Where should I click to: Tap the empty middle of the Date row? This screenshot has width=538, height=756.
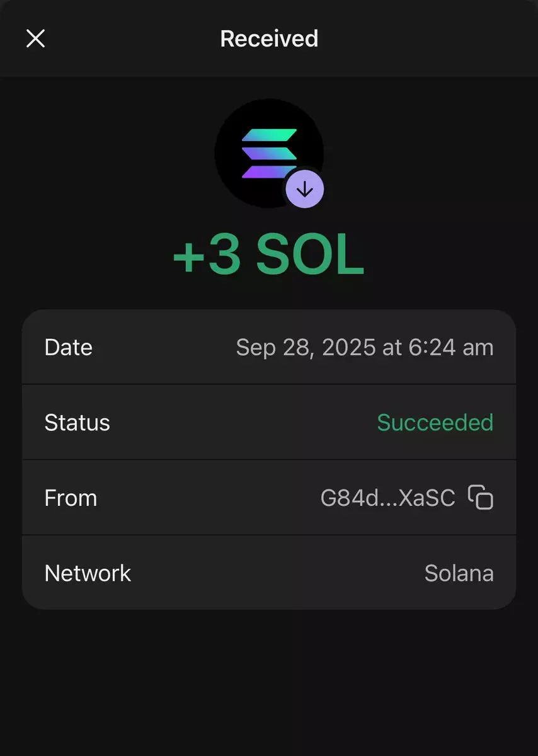(x=164, y=347)
